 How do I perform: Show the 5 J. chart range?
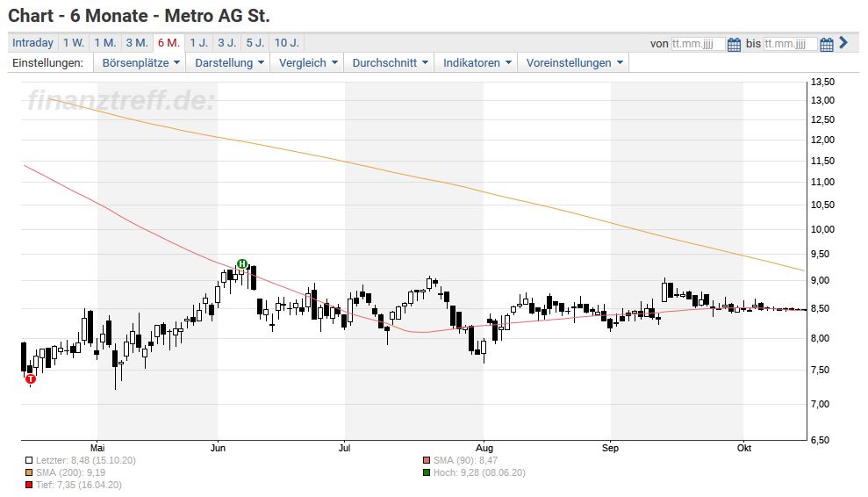point(255,43)
